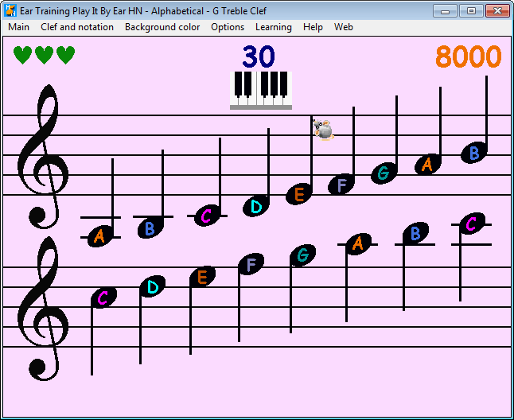Select the orange A note on bottom staff

pos(357,243)
